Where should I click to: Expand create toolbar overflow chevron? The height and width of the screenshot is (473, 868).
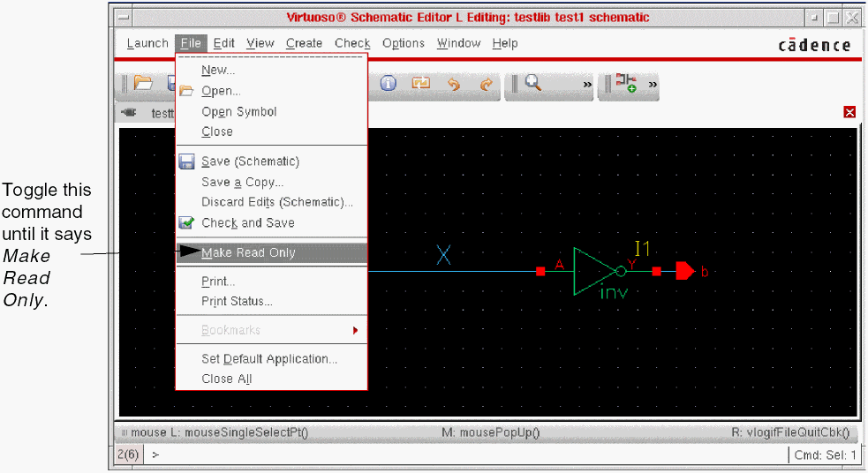pos(653,85)
